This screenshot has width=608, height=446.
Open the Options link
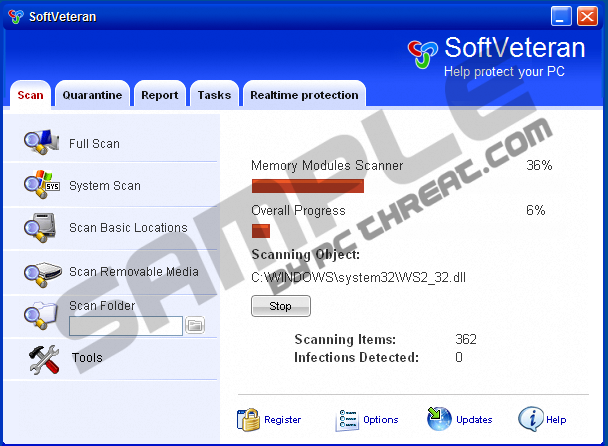[x=380, y=420]
